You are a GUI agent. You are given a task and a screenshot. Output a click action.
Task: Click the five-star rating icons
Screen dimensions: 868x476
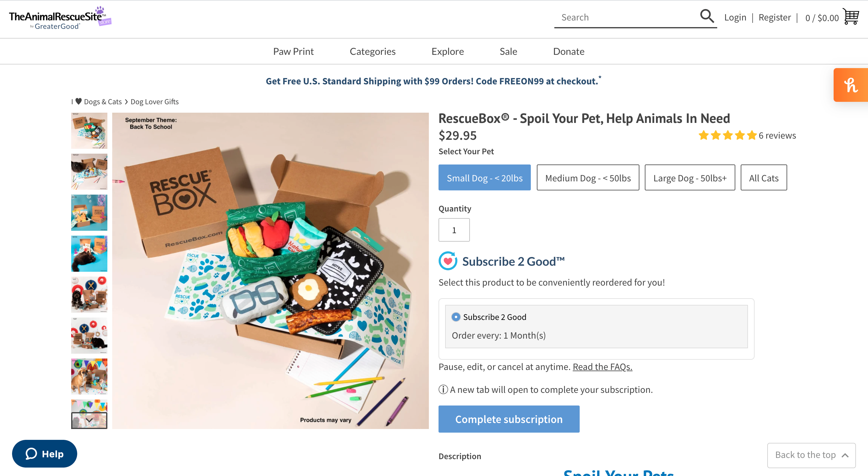[727, 135]
